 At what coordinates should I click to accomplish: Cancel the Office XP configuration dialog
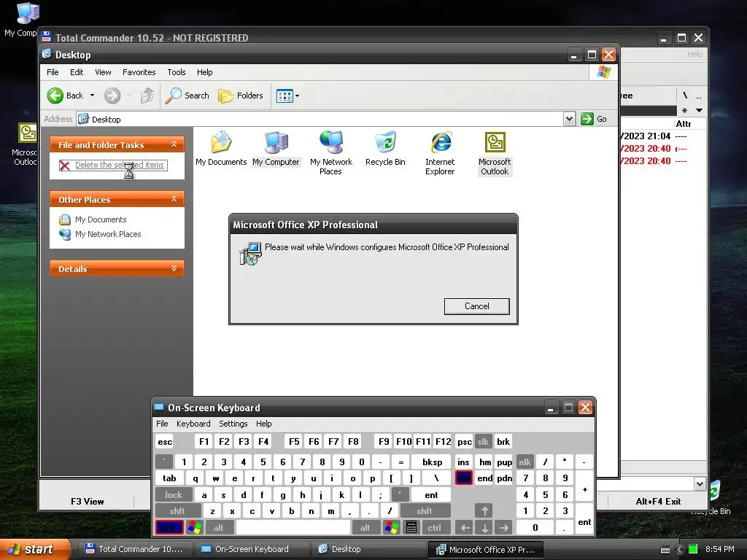pos(477,306)
